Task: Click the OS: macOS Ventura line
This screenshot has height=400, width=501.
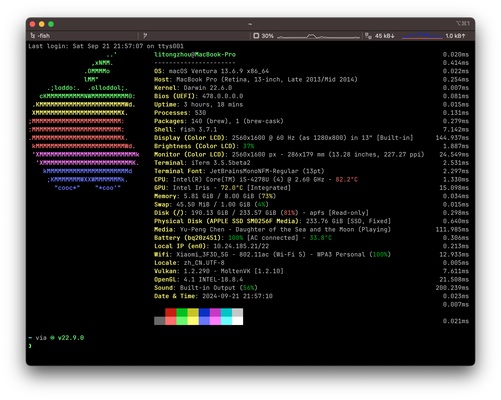Action: pyautogui.click(x=211, y=71)
